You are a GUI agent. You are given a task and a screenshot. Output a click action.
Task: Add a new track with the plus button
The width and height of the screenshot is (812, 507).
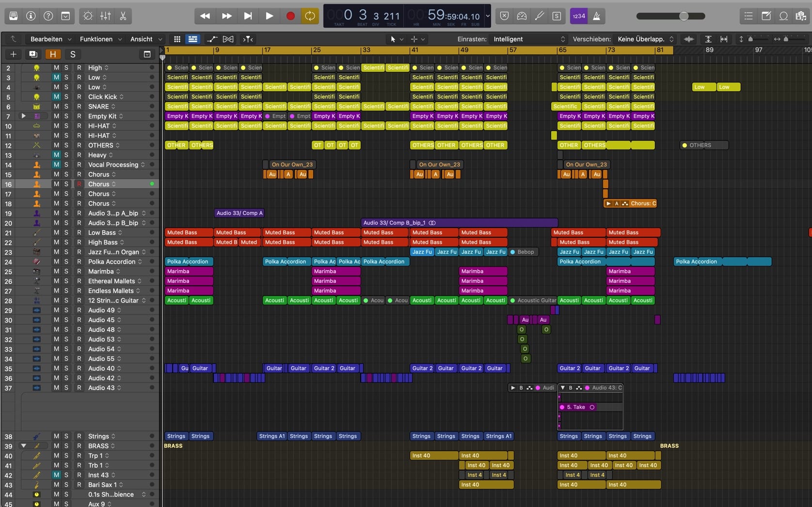tap(13, 54)
